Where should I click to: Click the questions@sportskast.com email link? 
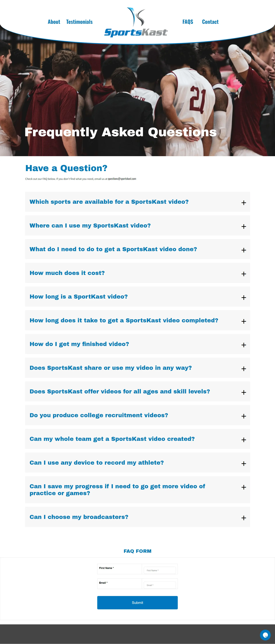(x=122, y=179)
